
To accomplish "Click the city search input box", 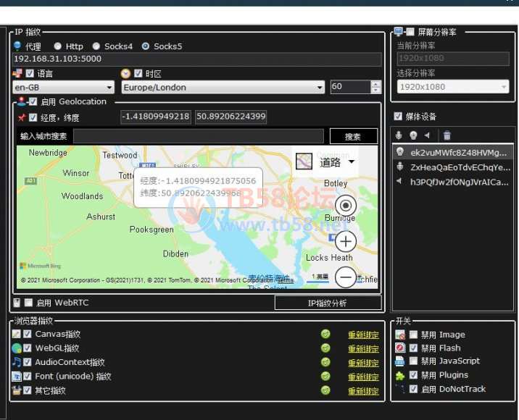I will (199, 136).
